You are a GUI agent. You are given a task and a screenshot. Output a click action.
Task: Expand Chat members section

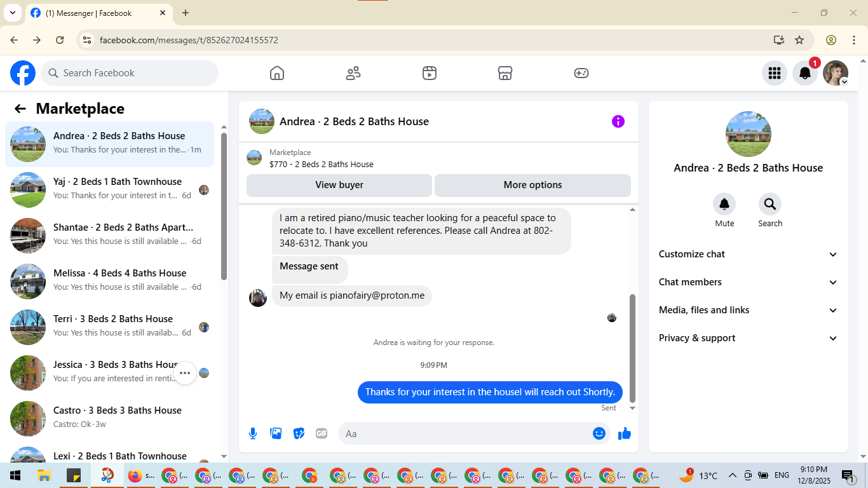(x=749, y=282)
